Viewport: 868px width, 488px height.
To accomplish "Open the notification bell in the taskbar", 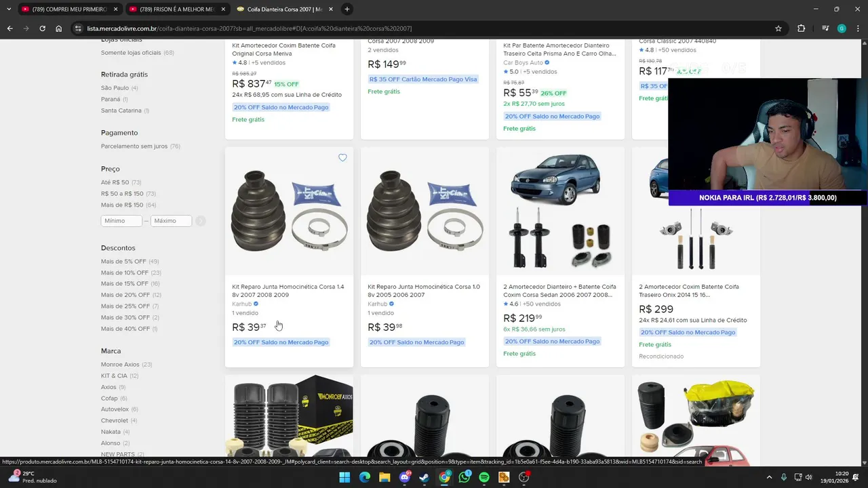I will pos(856,477).
